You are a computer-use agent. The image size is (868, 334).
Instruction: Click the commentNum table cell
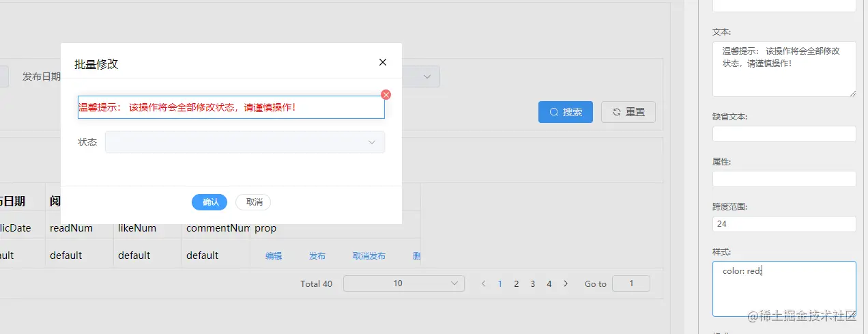216,228
